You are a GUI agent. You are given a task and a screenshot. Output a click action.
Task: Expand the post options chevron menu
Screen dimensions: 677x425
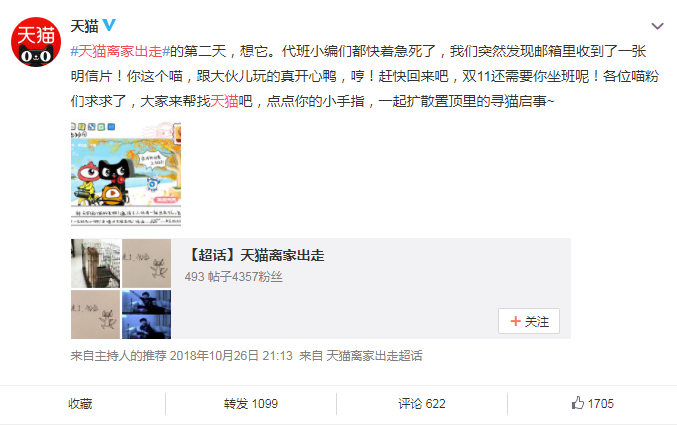pyautogui.click(x=657, y=26)
